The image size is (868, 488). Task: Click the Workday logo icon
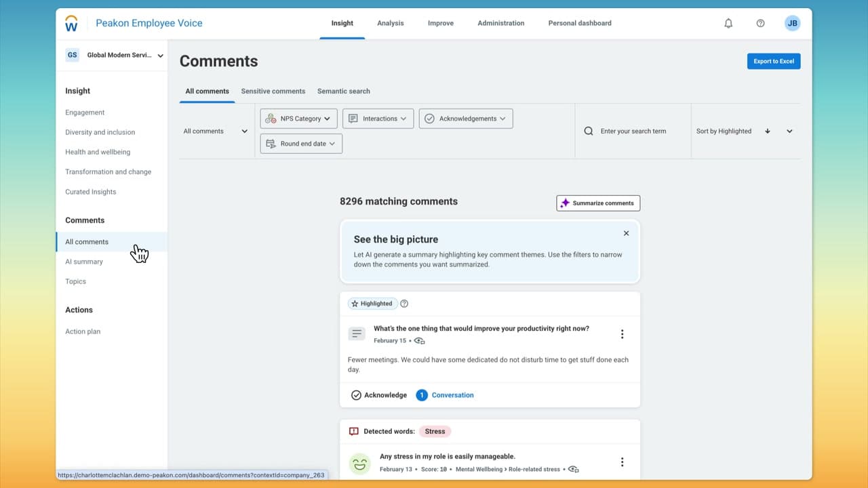click(x=71, y=24)
